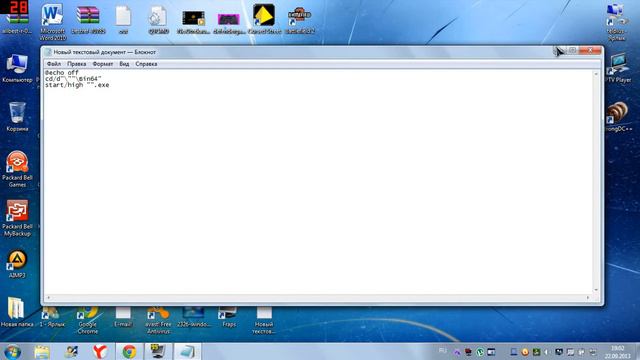Image resolution: width=640 pixels, height=360 pixels.
Task: Select the Компьютер desktop icon
Action: click(17, 68)
